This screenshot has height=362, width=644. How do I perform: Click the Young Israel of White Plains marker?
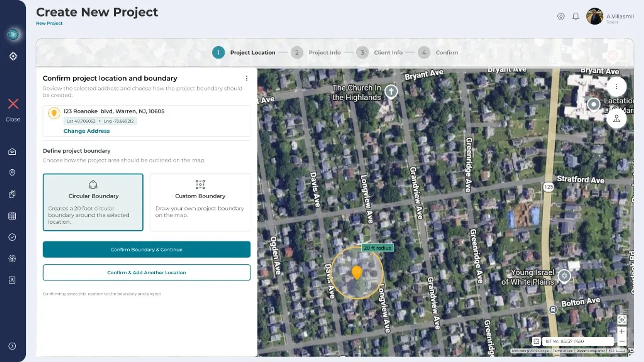tap(564, 277)
